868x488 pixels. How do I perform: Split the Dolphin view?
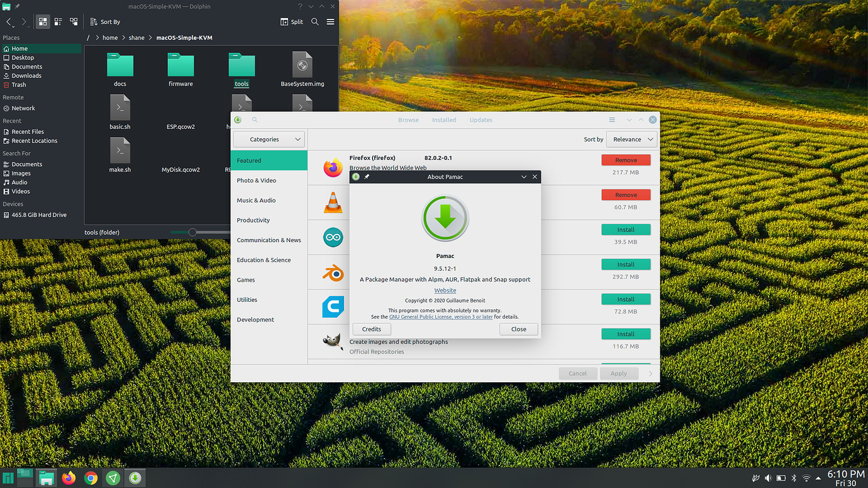coord(292,21)
